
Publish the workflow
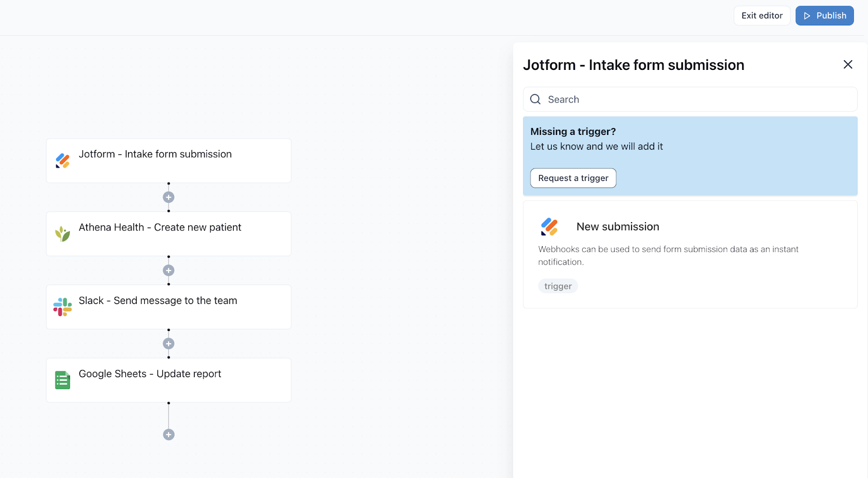coord(825,16)
